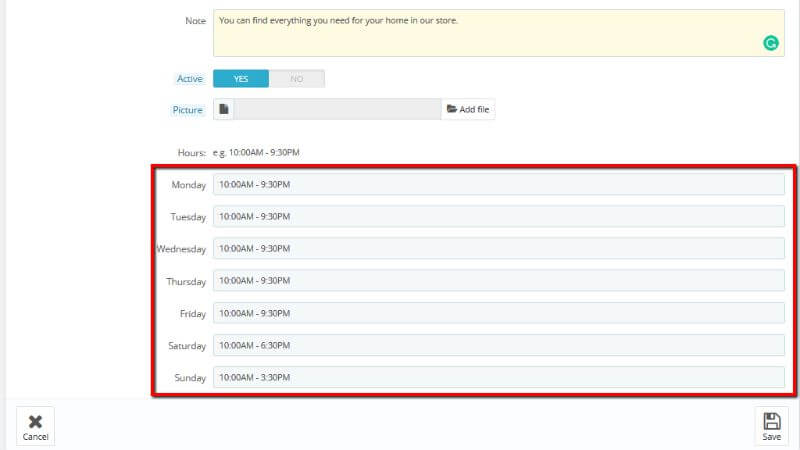Click the Note label
Image resolution: width=800 pixels, height=450 pixels.
click(195, 21)
